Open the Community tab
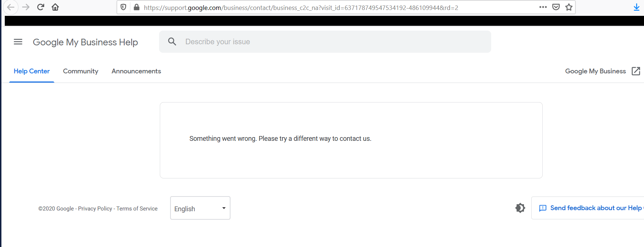644x247 pixels. (81, 71)
